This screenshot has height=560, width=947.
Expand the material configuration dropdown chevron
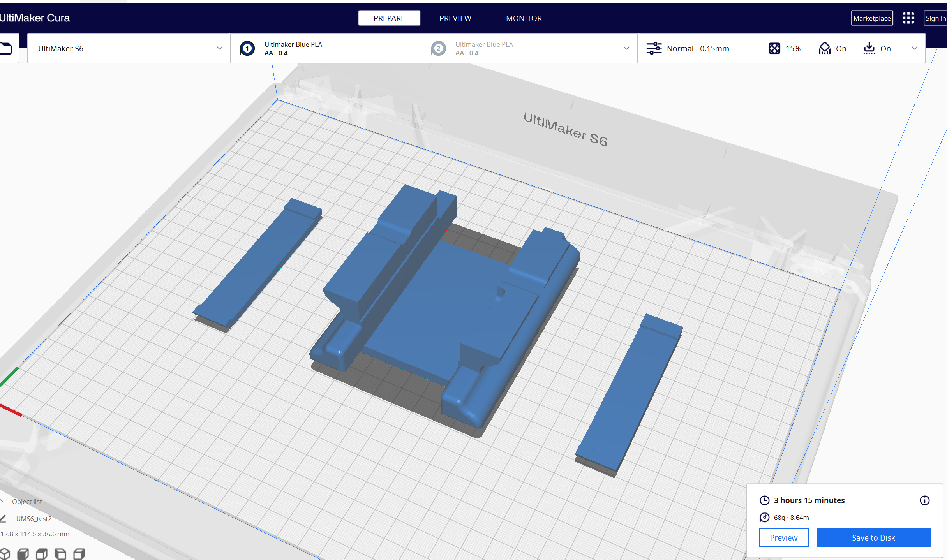click(x=626, y=48)
